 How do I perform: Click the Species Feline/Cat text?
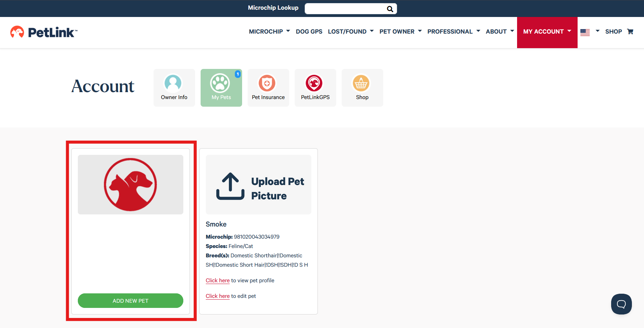229,246
